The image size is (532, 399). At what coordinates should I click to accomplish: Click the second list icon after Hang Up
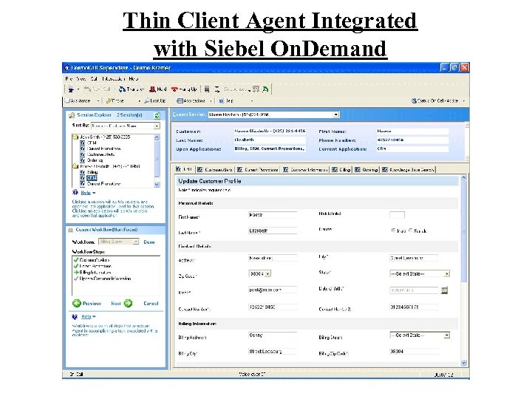[217, 89]
